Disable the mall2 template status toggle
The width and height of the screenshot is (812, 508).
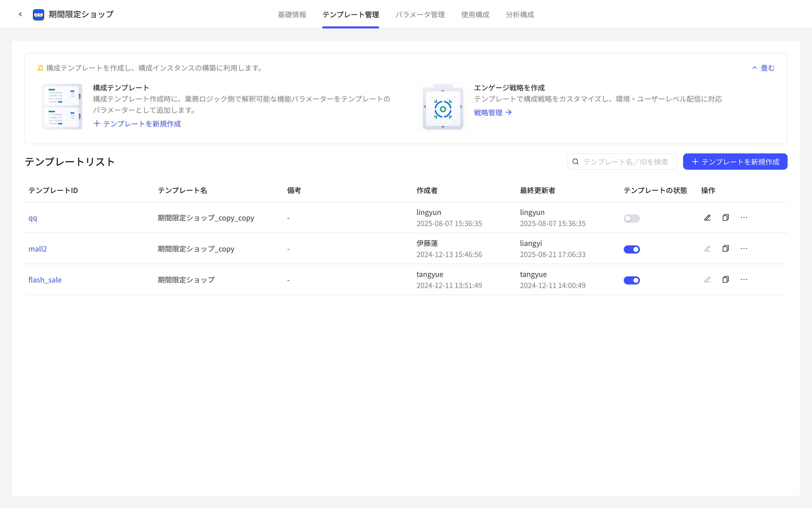click(632, 249)
